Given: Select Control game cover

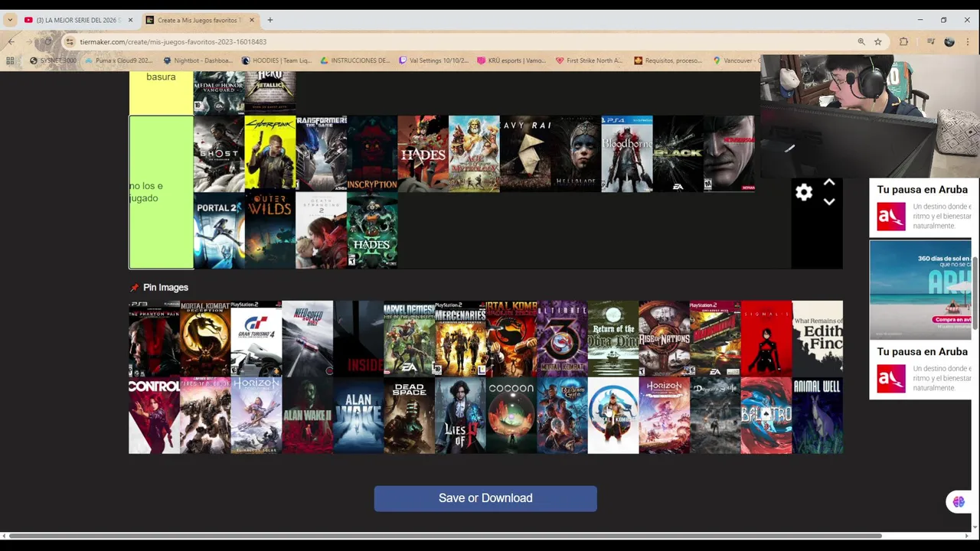Looking at the screenshot, I should click(154, 416).
